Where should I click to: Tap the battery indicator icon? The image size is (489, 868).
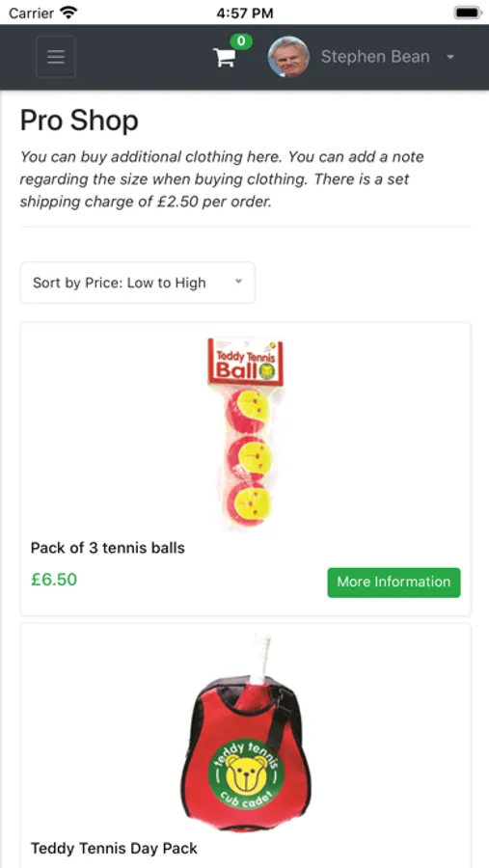[468, 13]
